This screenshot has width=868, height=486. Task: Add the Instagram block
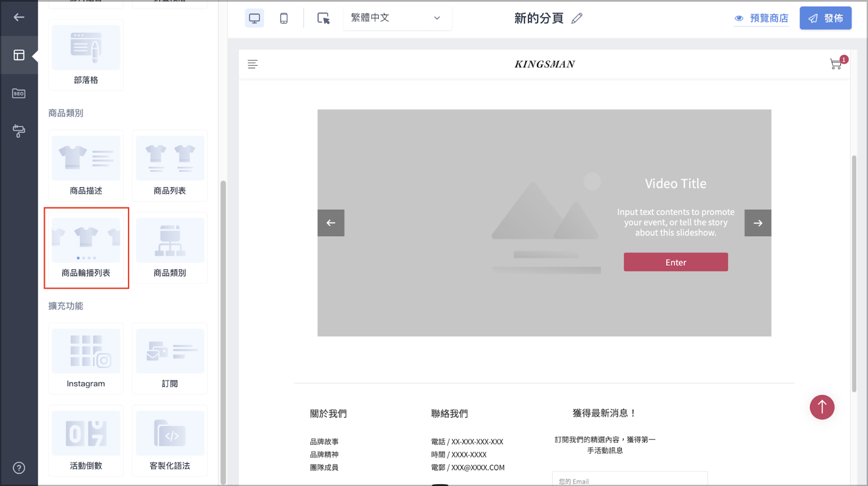pyautogui.click(x=86, y=358)
